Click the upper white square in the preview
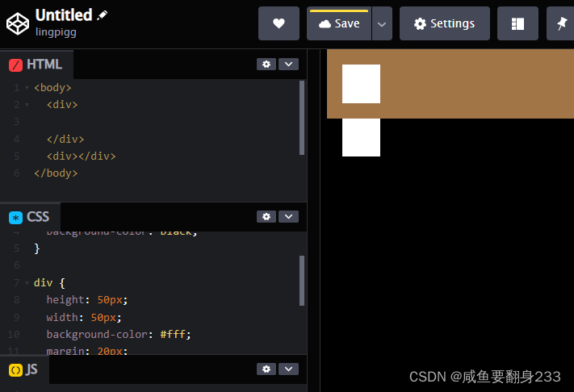 tap(362, 84)
